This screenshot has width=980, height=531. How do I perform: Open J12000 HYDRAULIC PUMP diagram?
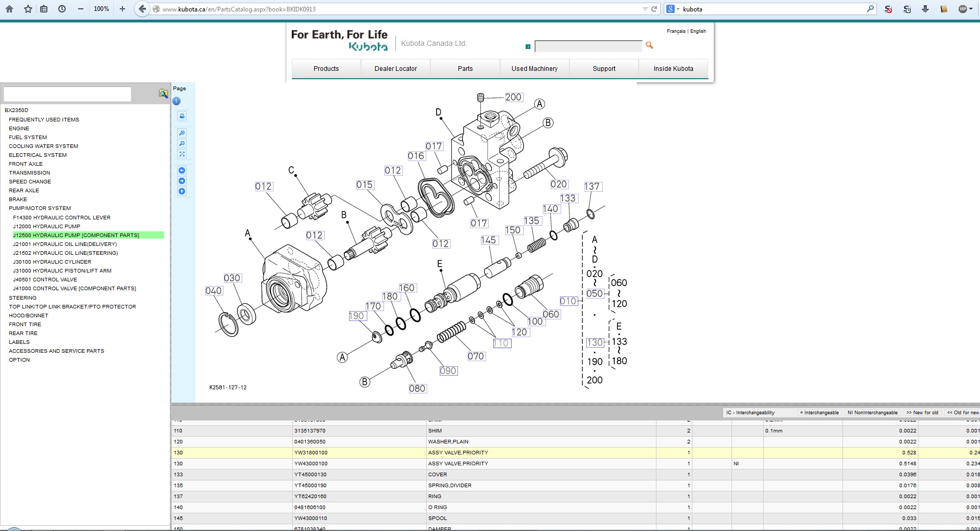click(46, 227)
